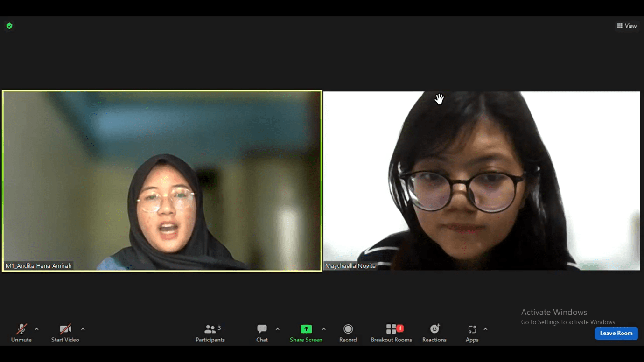
Task: Open the Apps panel
Action: 472,333
